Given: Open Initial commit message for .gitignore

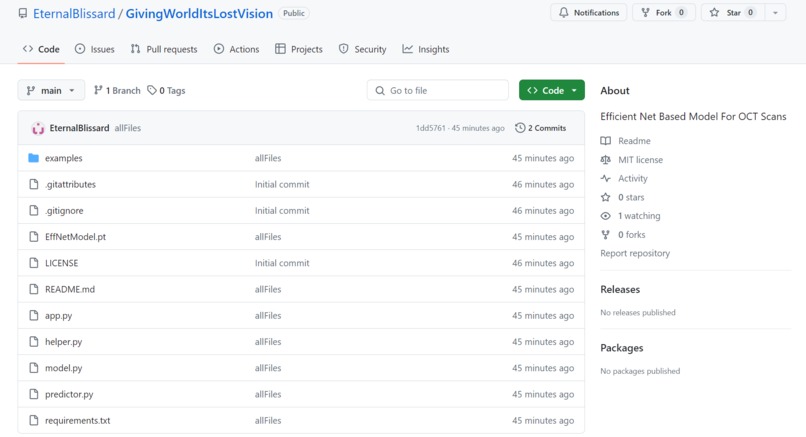Looking at the screenshot, I should (282, 211).
